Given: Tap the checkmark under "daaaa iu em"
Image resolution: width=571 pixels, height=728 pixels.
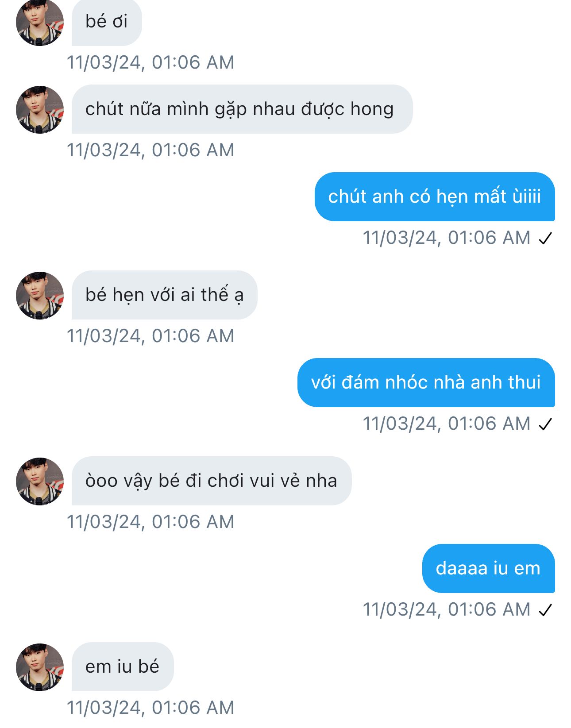Looking at the screenshot, I should pos(545,610).
